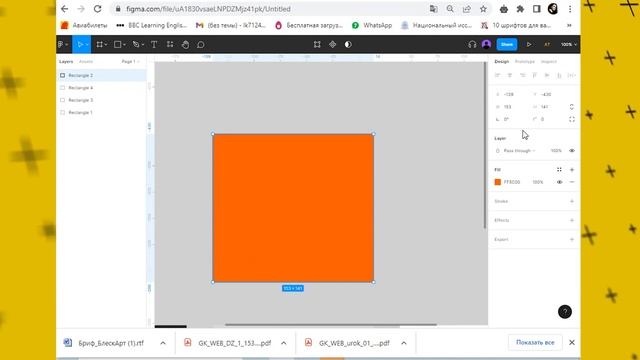Open Shape tools dropdown arrow
The height and width of the screenshot is (360, 640).
point(124,45)
